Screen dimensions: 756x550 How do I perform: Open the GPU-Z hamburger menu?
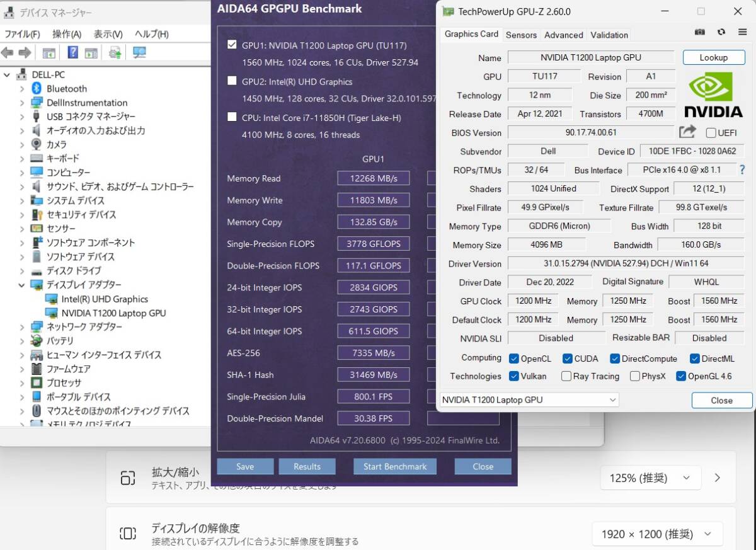pyautogui.click(x=743, y=32)
